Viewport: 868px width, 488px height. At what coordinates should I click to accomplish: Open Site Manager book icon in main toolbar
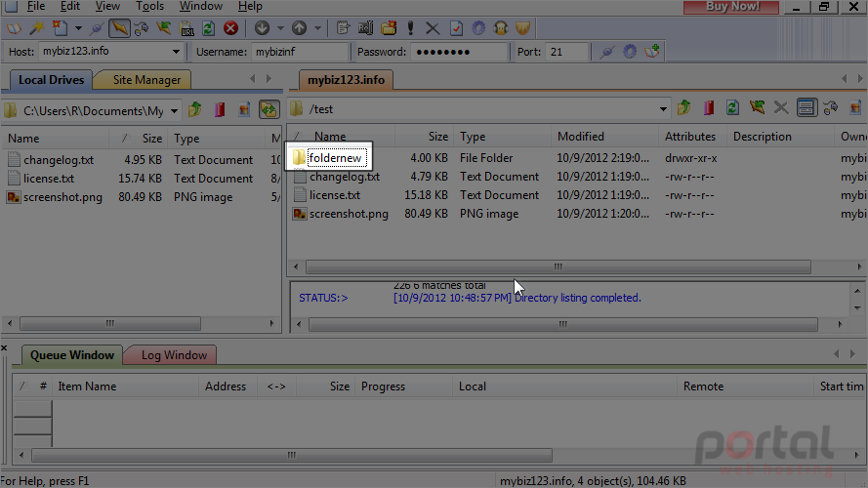coord(14,28)
